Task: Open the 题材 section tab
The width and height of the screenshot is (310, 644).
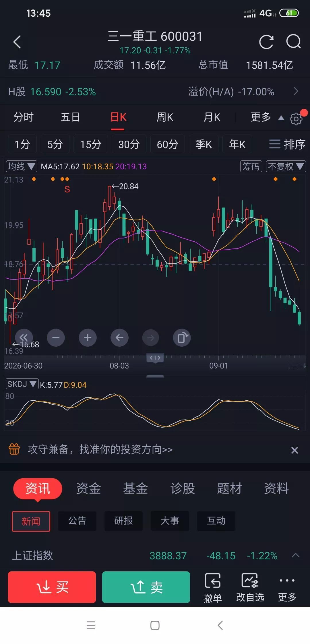Action: pyautogui.click(x=229, y=488)
